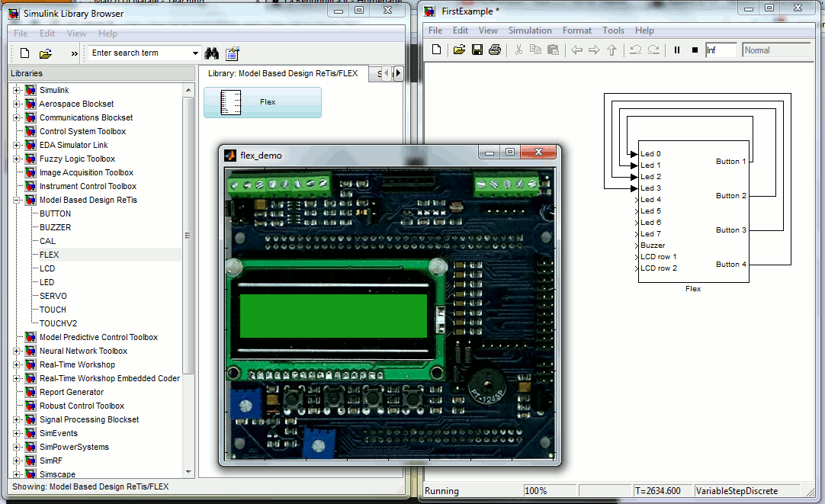The height and width of the screenshot is (504, 825).
Task: Select Image Acquisition Toolbox library
Action: [86, 172]
